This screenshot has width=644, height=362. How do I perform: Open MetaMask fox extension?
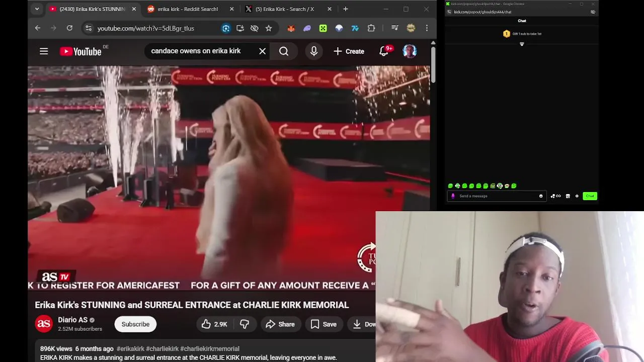(x=291, y=28)
